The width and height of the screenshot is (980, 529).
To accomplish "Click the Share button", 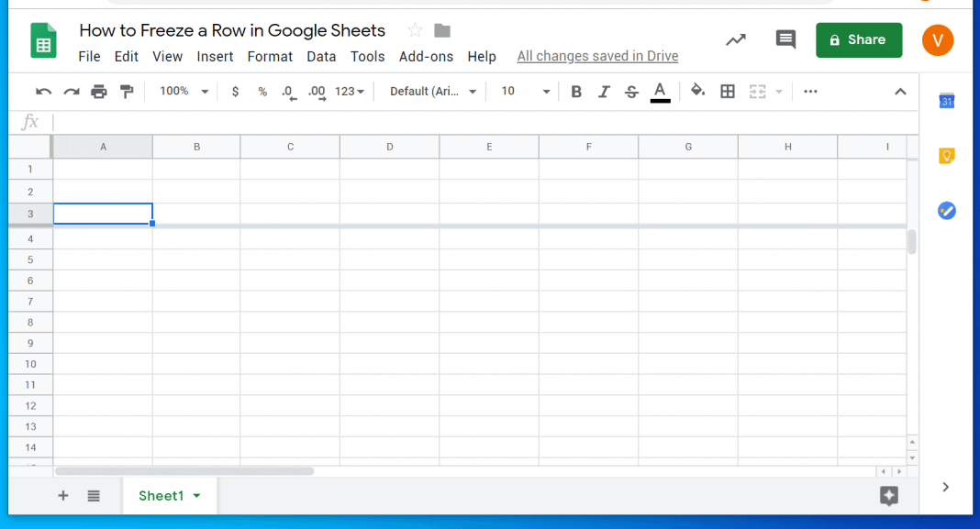I will click(x=858, y=39).
